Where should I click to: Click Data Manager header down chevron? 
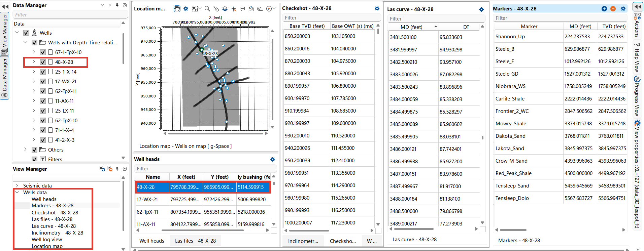[102, 5]
